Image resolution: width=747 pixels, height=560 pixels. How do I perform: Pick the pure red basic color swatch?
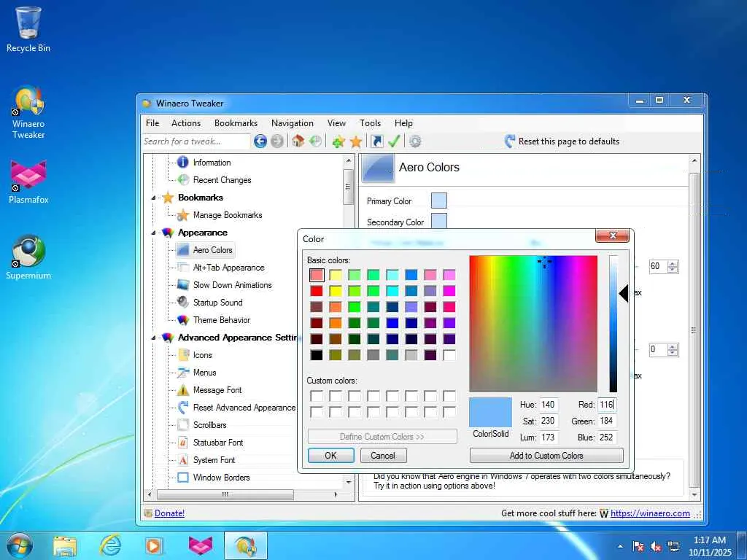(317, 291)
